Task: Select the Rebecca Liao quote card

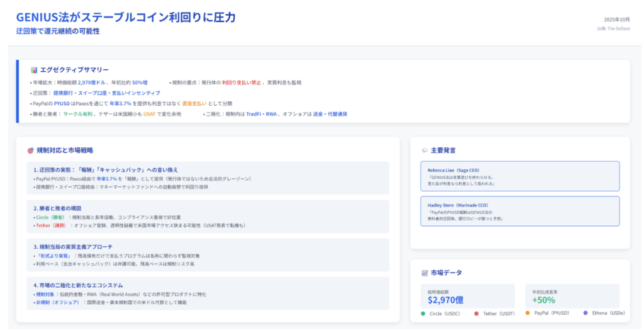Action: pos(519,176)
